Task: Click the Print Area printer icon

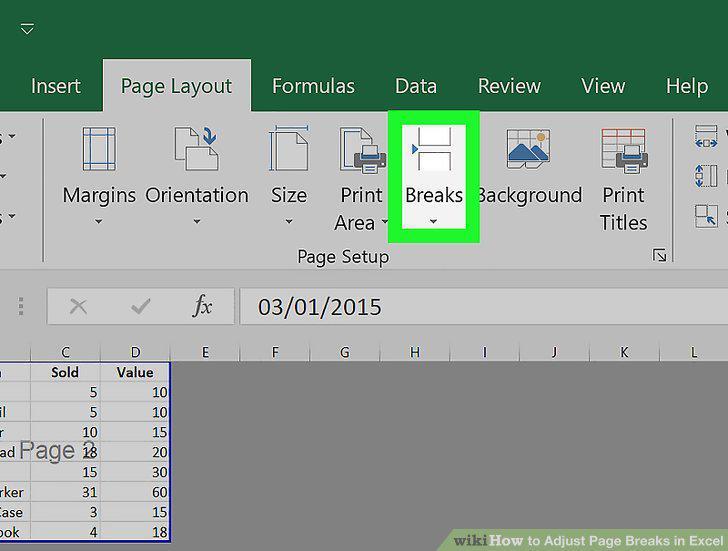Action: (x=363, y=151)
